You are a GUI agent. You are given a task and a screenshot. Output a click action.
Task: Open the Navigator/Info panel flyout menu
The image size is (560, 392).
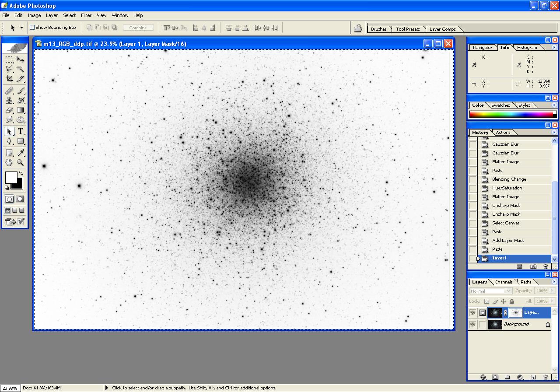554,48
